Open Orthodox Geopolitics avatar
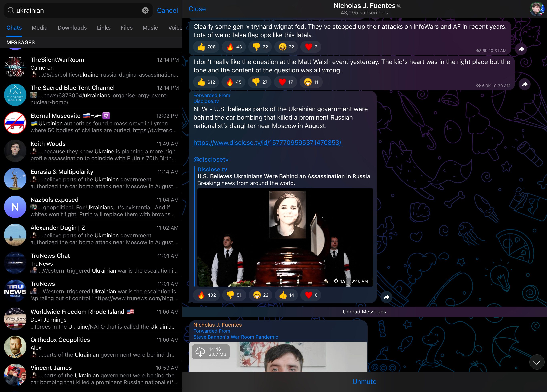 click(x=15, y=347)
